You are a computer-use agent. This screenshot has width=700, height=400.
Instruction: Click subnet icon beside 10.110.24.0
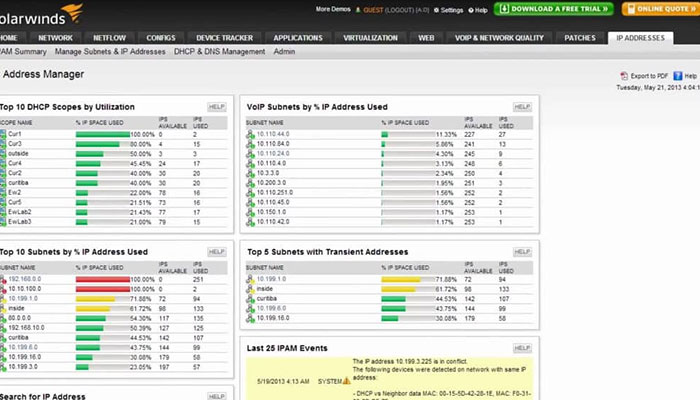pos(250,154)
